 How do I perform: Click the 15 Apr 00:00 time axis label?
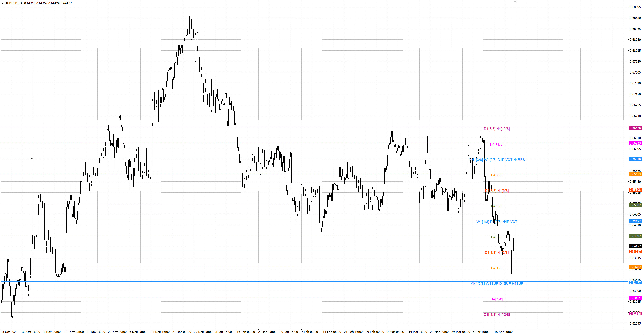(x=503, y=332)
